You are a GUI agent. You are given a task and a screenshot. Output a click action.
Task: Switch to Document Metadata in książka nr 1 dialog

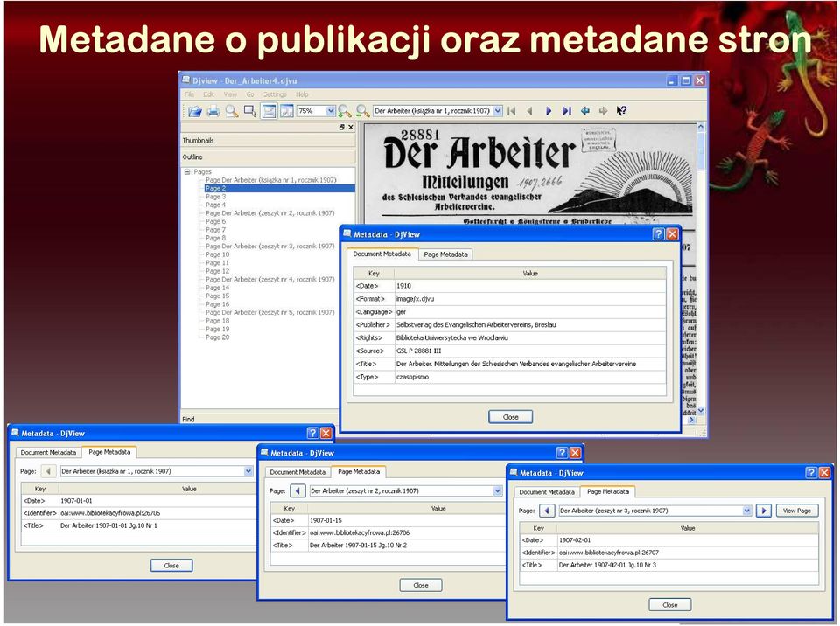[48, 453]
